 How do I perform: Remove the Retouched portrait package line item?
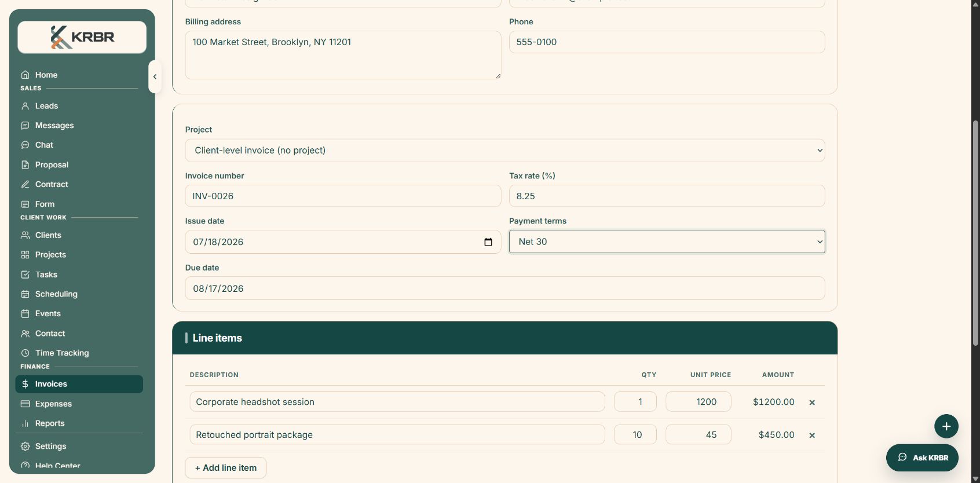pos(812,436)
